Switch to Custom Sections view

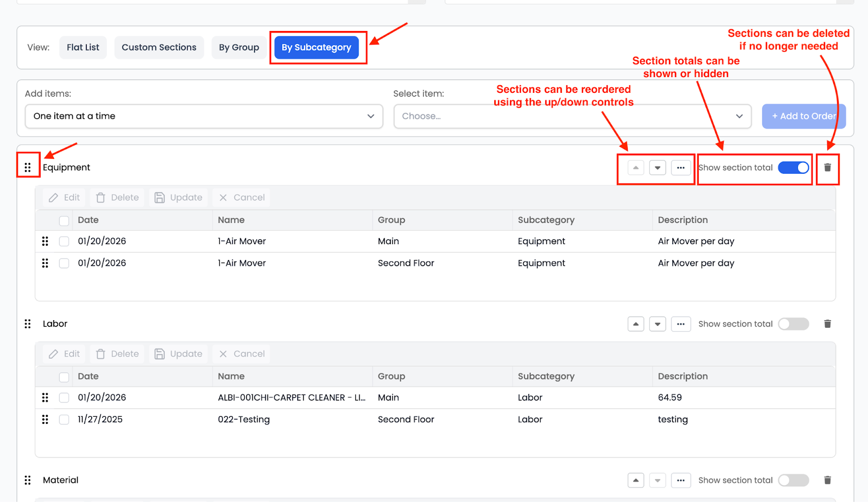click(159, 47)
